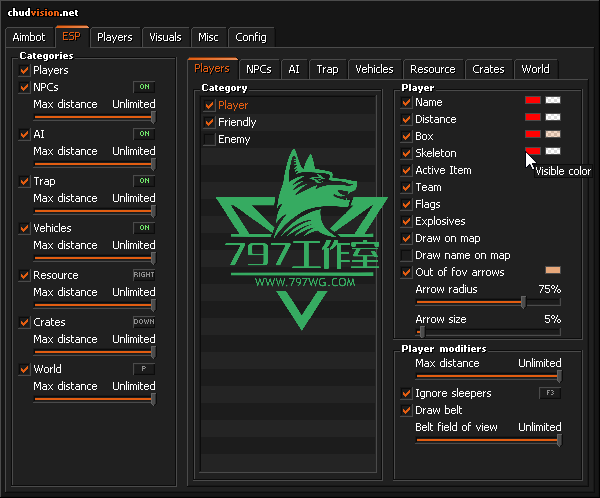This screenshot has height=498, width=600.
Task: Open the white second color swatch for Distance
Action: coord(552,118)
